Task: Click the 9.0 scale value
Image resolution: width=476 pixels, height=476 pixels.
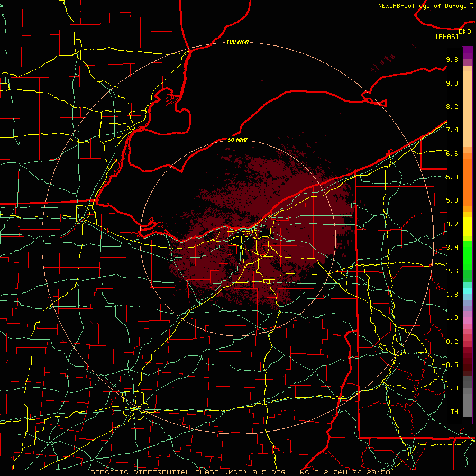Action: pyautogui.click(x=452, y=83)
